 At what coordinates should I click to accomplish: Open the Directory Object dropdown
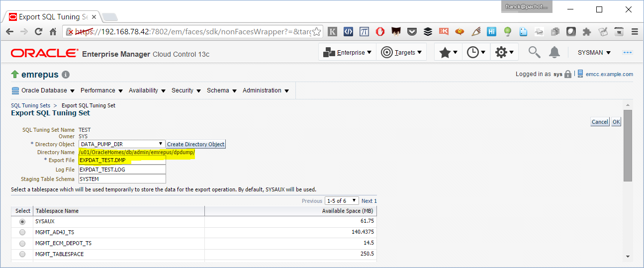point(122,144)
